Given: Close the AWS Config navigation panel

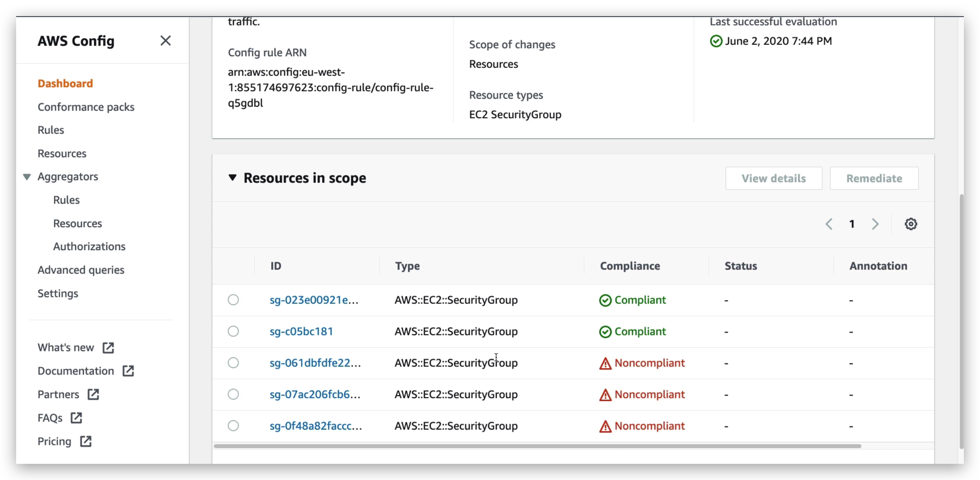Looking at the screenshot, I should (x=166, y=40).
